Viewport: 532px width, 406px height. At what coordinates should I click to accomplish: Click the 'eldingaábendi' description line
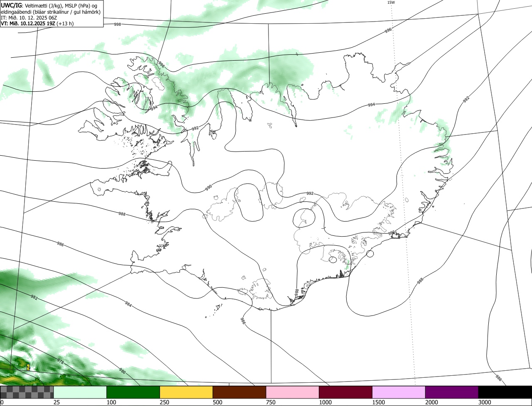[50, 12]
